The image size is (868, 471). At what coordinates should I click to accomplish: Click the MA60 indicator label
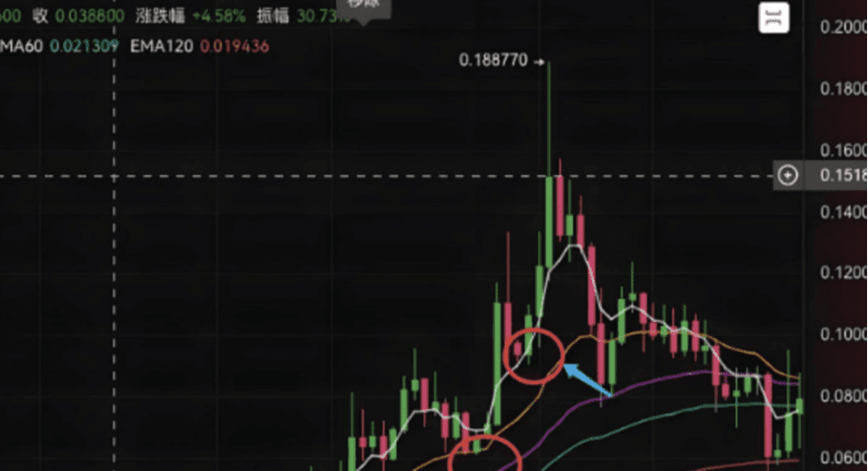(x=21, y=46)
